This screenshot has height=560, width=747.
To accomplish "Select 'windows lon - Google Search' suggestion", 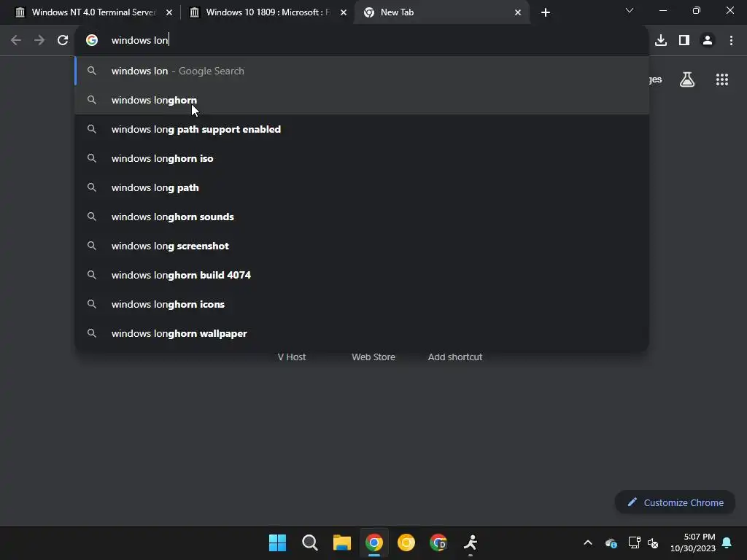I will (362, 71).
